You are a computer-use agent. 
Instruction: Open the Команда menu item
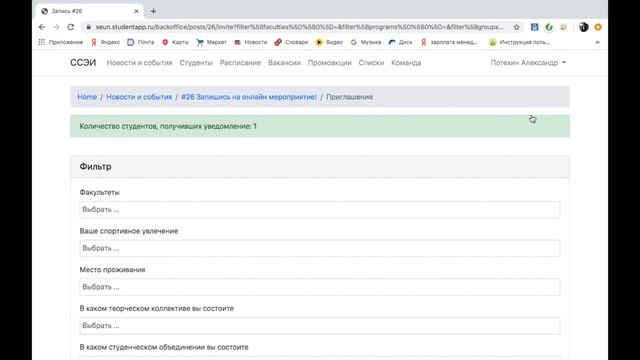pos(406,62)
